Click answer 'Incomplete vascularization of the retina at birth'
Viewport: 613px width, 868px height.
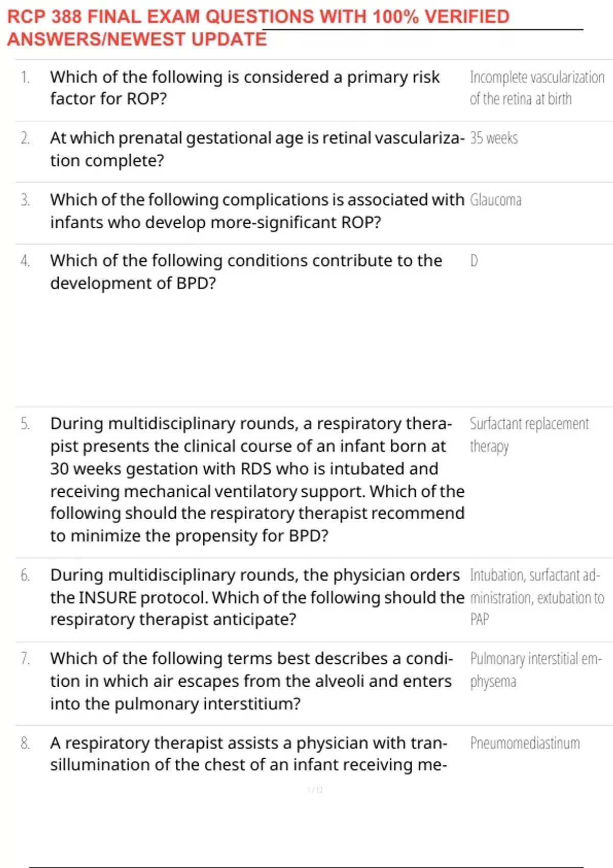(x=537, y=88)
